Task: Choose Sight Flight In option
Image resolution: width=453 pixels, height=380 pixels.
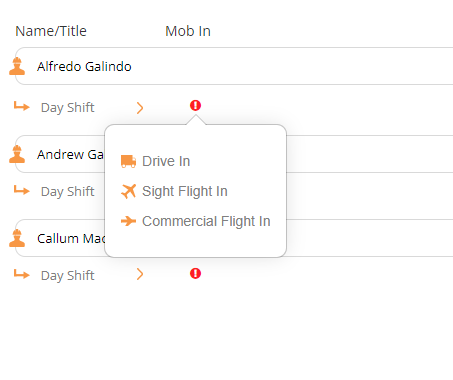Action: (x=185, y=191)
